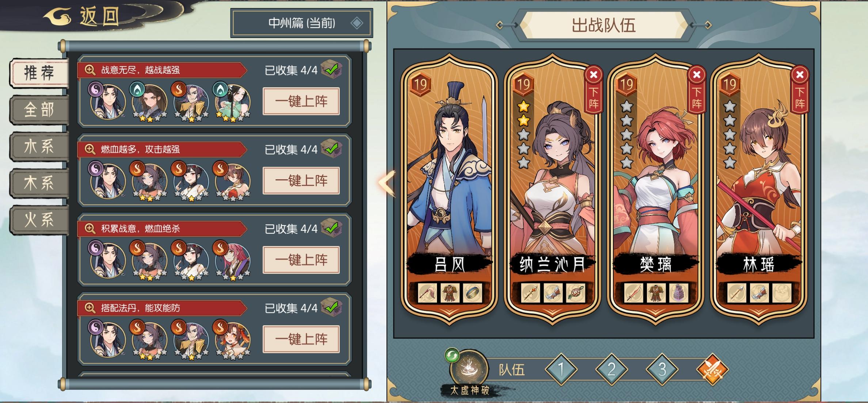Screen dimensions: 868x403
Task: Click 一键上阵 for 搭配法丹 lineup
Action: 301,339
